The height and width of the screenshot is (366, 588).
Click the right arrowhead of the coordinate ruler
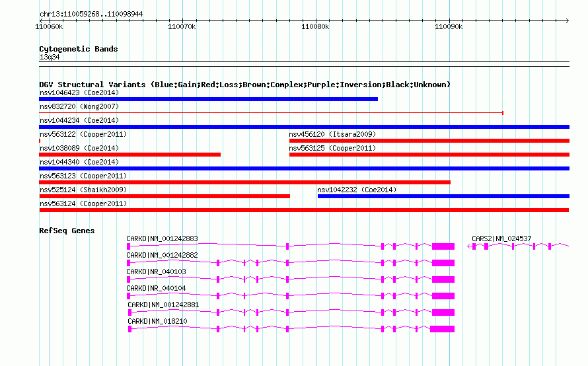coord(568,20)
